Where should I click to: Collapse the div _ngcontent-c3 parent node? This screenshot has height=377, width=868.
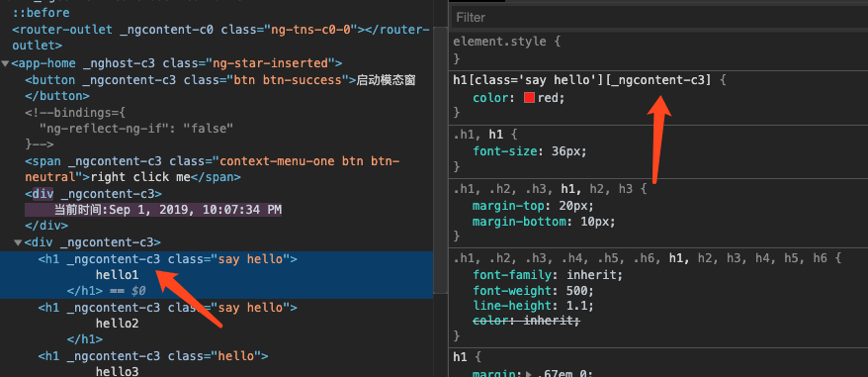18,242
